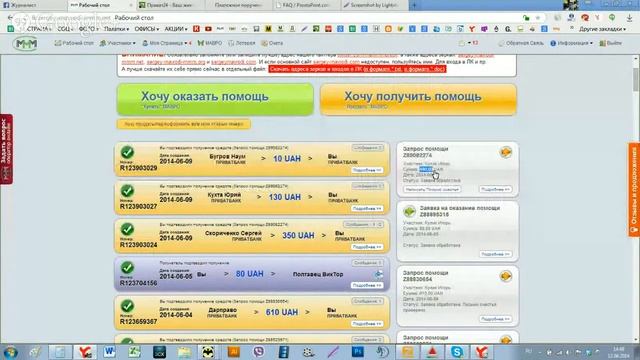This screenshot has width=640, height=360.
Task: Click orange arrow icon on request Z88082274
Action: click(x=506, y=152)
